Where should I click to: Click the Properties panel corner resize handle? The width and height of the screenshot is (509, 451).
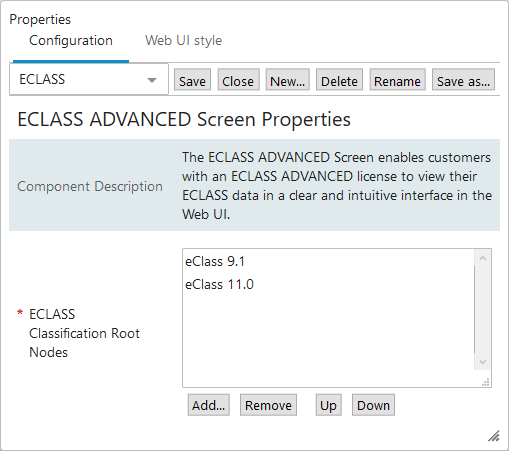point(494,436)
